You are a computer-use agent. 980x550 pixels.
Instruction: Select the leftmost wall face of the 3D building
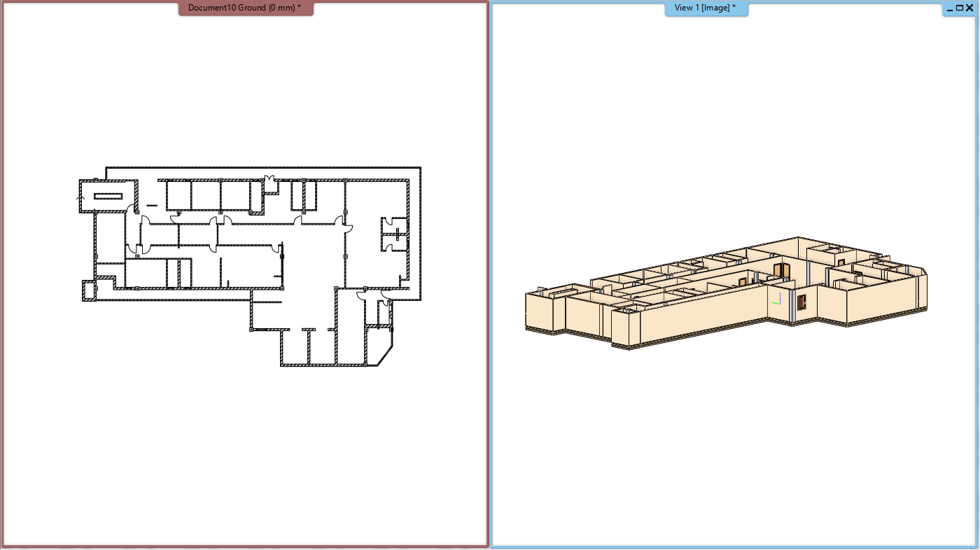(539, 311)
